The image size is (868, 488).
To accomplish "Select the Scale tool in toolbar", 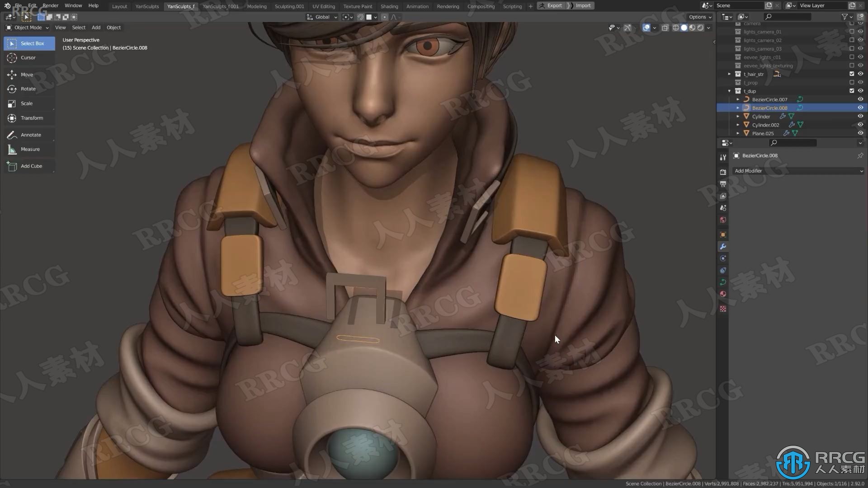I will click(x=26, y=103).
